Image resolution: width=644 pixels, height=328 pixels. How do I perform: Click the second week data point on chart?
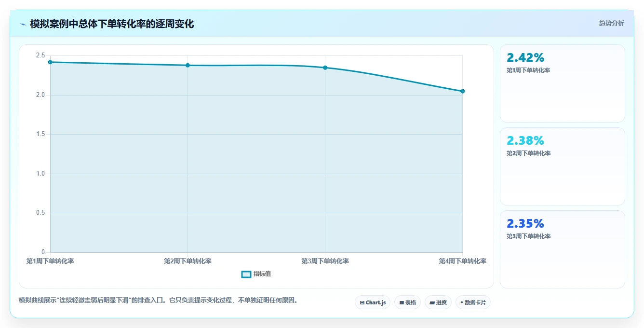point(188,65)
